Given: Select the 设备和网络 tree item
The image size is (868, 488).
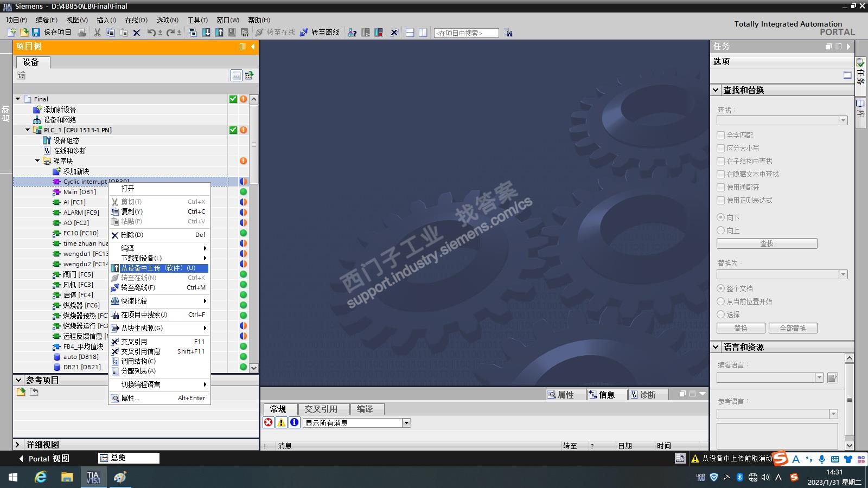Looking at the screenshot, I should pos(60,120).
